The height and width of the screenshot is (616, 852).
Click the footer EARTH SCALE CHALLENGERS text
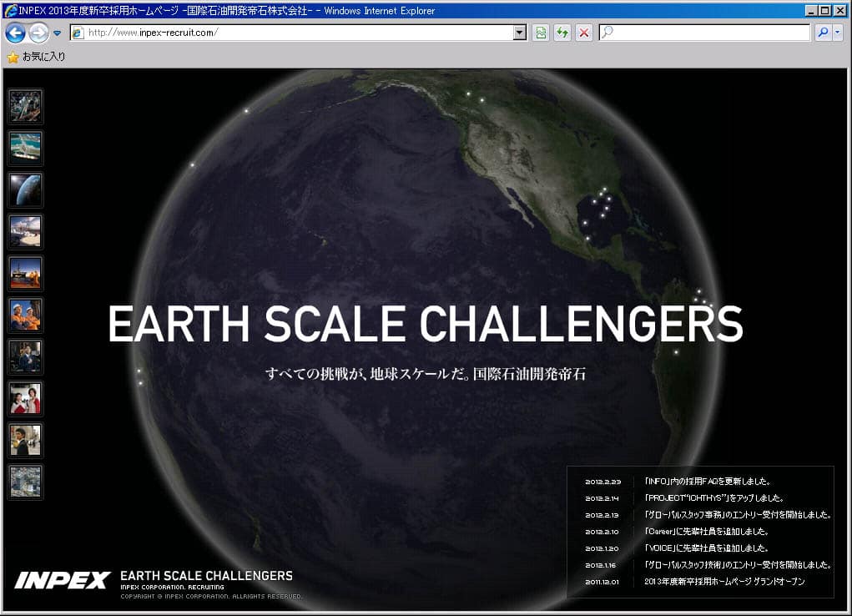pos(206,576)
